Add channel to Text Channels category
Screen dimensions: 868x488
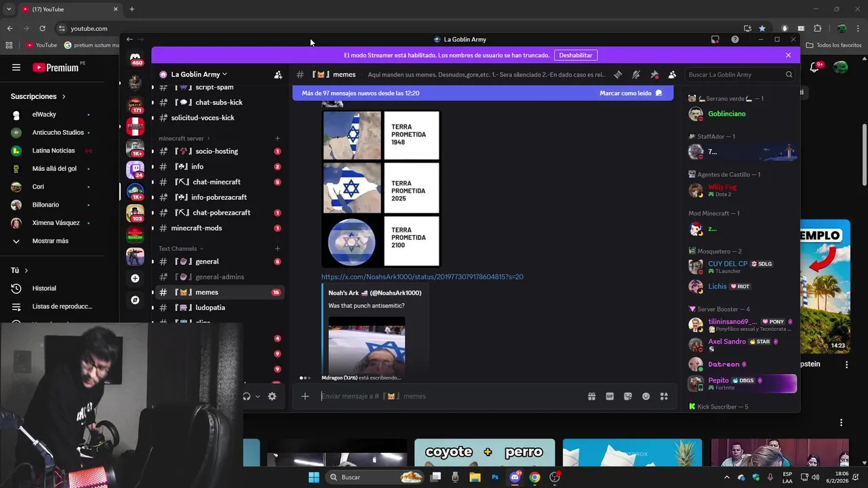277,249
